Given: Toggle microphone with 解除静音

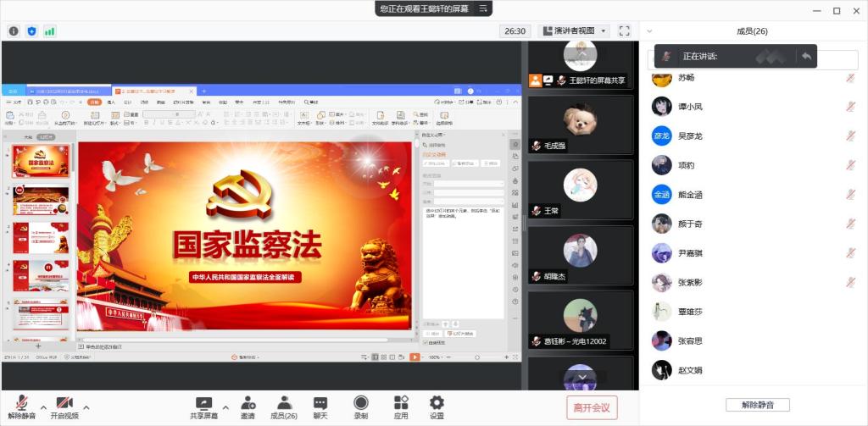Looking at the screenshot, I should pyautogui.click(x=22, y=407).
